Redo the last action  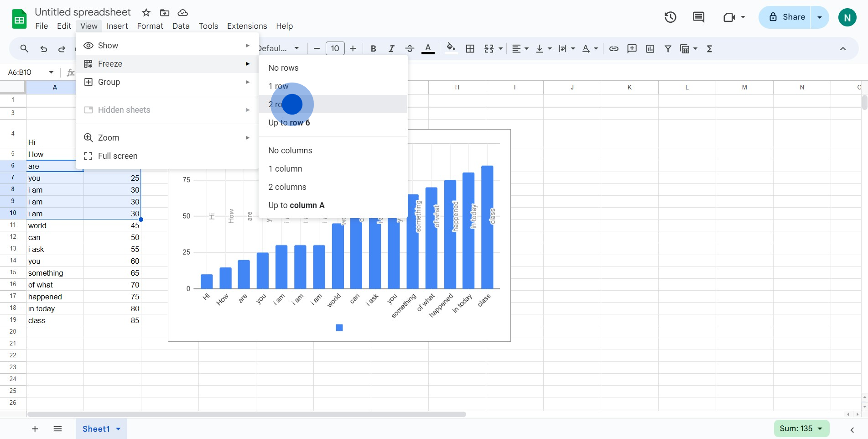tap(62, 49)
